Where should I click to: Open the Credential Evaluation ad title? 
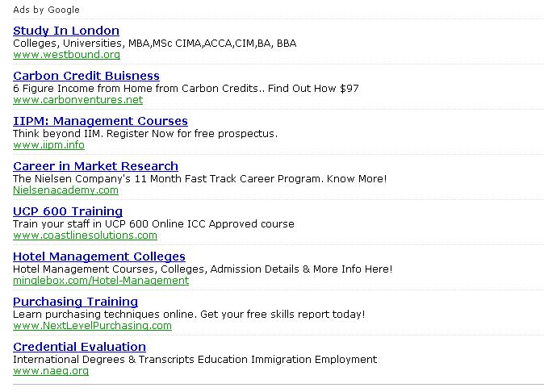click(79, 347)
